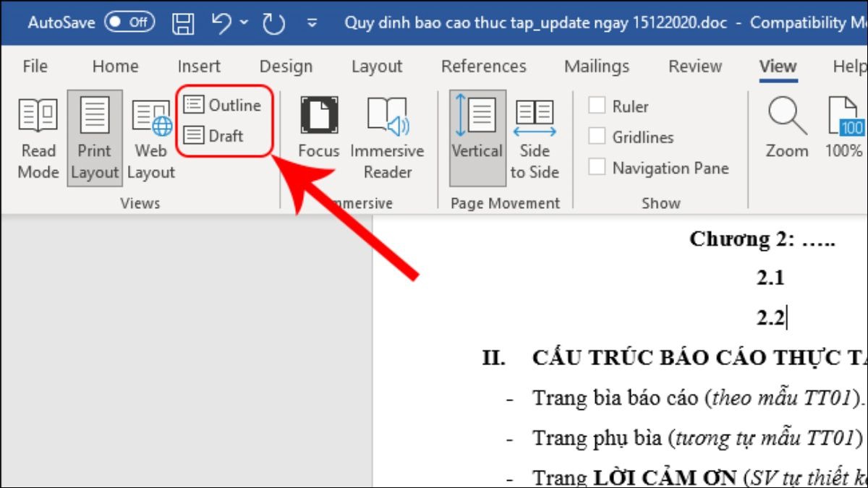Enable Focus mode
Screen dimensions: 868x488
(318, 129)
